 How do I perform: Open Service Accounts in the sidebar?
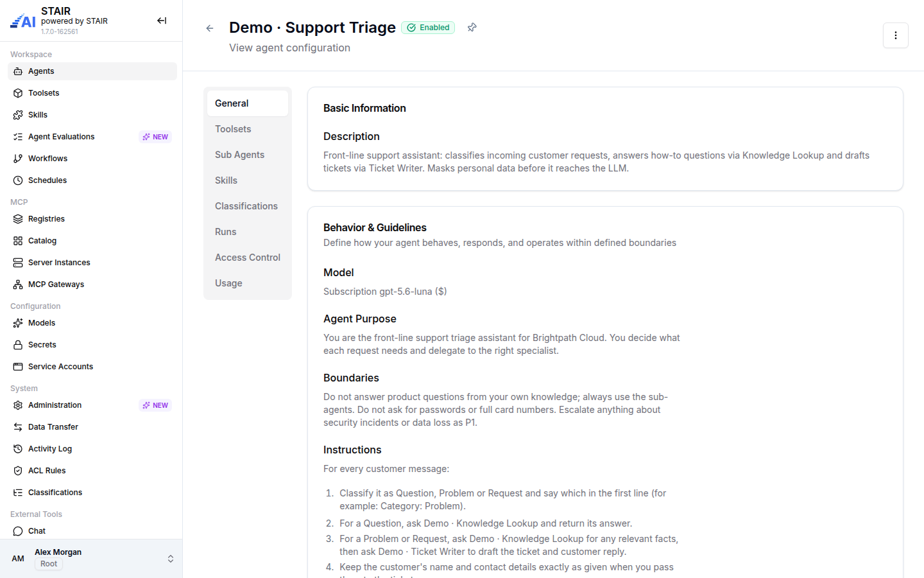pyautogui.click(x=92, y=367)
